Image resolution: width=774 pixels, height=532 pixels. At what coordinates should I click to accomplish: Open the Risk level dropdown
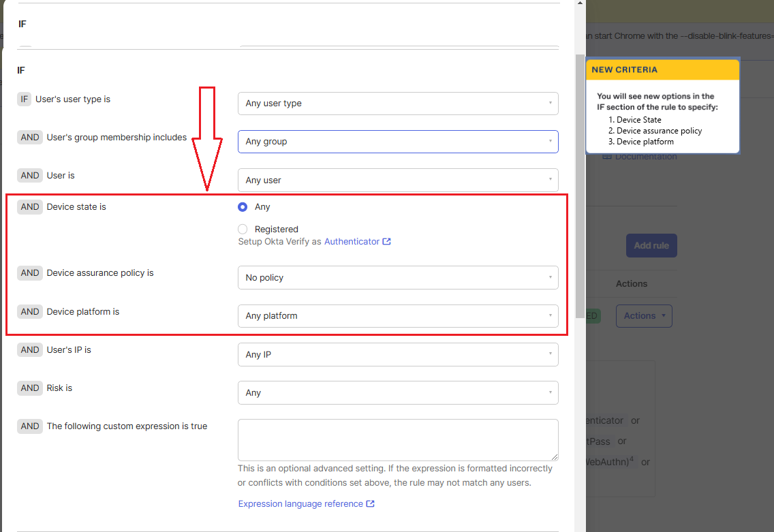(398, 393)
